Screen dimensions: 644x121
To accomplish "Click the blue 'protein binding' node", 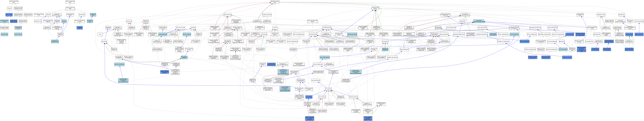I will coord(9,15).
